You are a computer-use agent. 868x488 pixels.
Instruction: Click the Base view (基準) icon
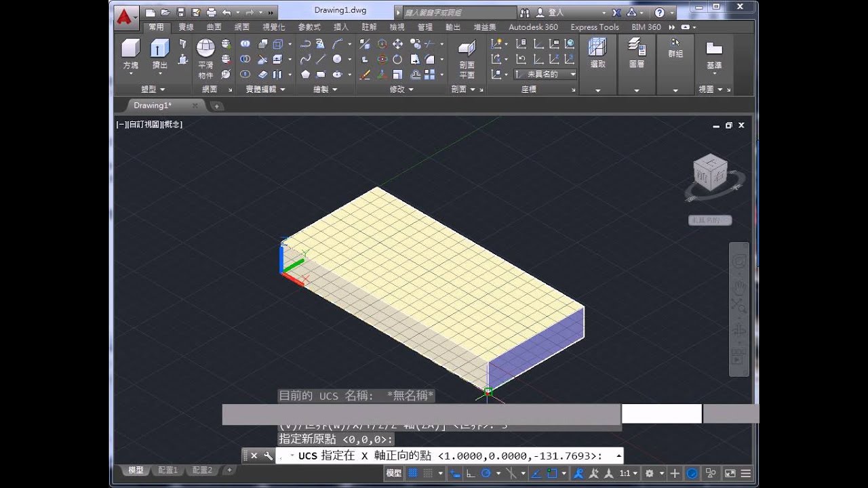pyautogui.click(x=714, y=56)
